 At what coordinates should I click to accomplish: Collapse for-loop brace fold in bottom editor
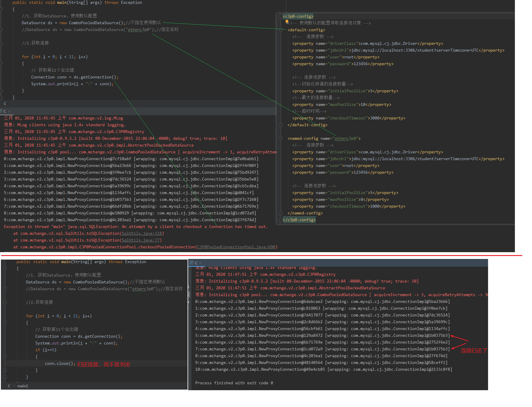pos(5,323)
